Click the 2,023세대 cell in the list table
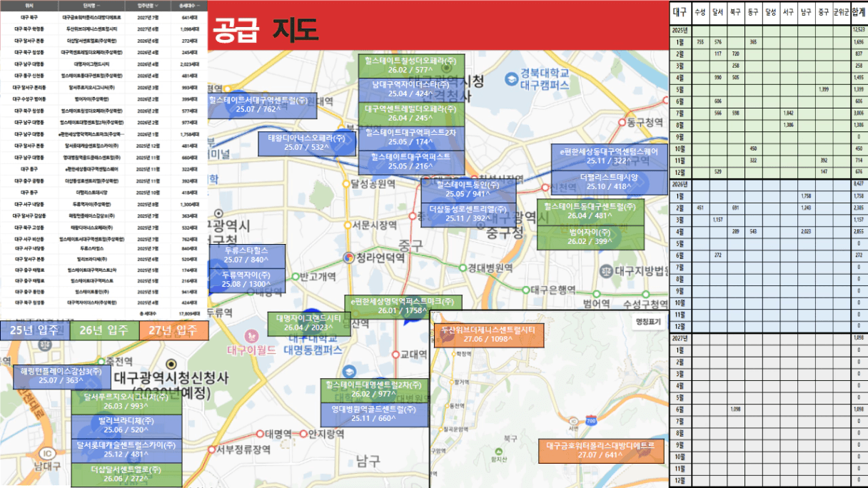This screenshot has height=488, width=868. 189,63
